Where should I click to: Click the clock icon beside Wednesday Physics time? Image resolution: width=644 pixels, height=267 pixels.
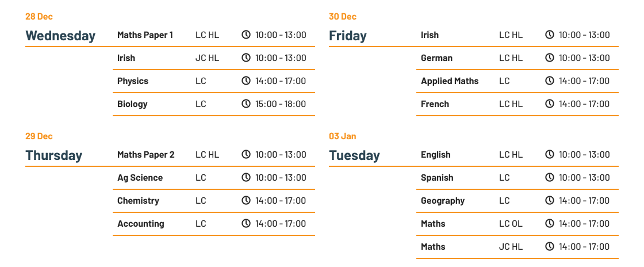coord(246,81)
